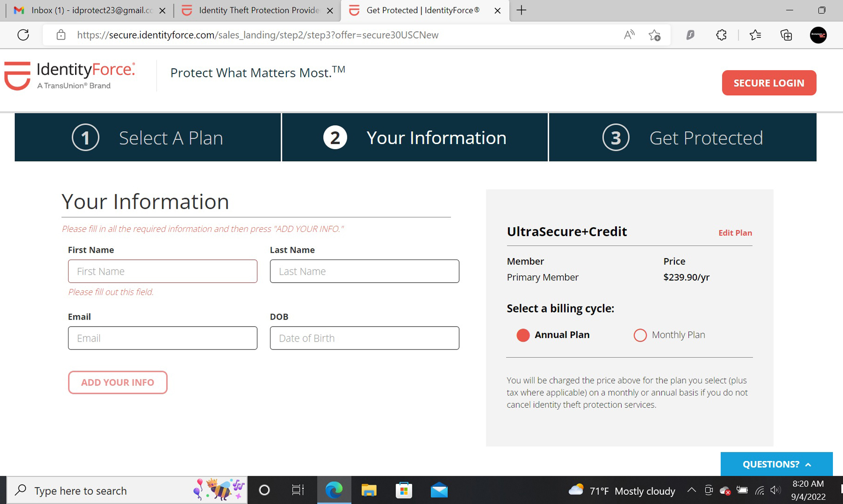Click the site lock icon in address bar
Screen dimensions: 843x504
61,35
